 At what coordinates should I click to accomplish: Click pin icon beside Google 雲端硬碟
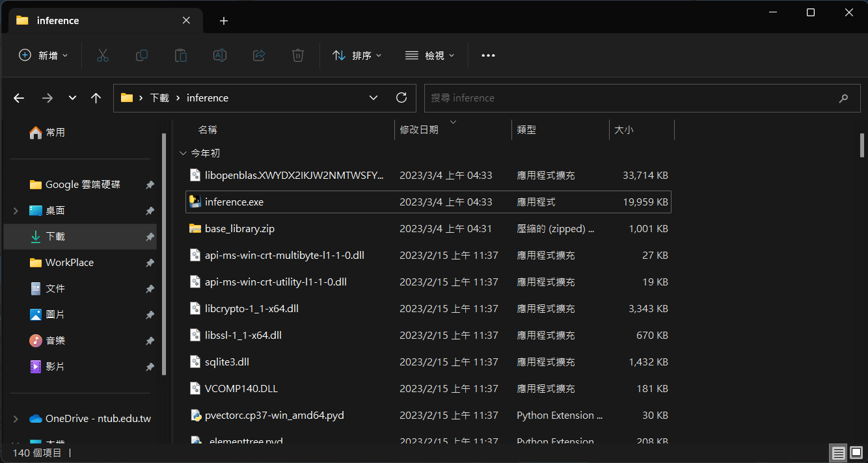coord(150,185)
